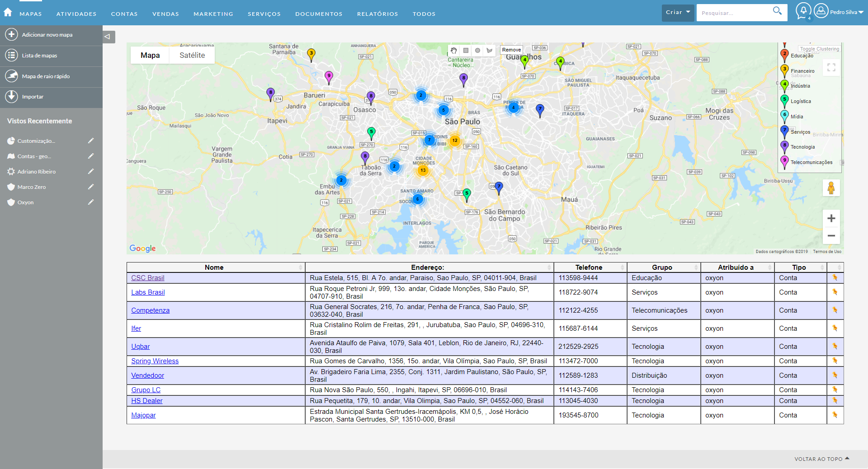Click the user avatar icon
868x469 pixels.
(821, 10)
